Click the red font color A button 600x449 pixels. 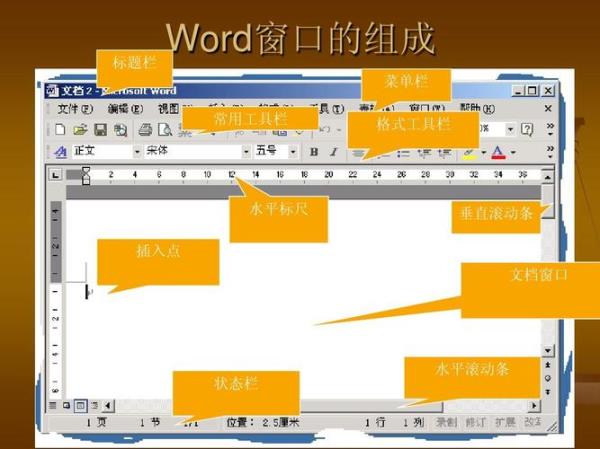pyautogui.click(x=498, y=152)
